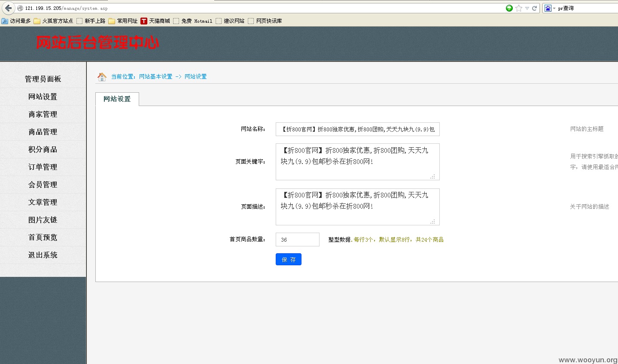The height and width of the screenshot is (364, 618).
Task: Open the 天猫商城 bookmark
Action: pyautogui.click(x=155, y=21)
